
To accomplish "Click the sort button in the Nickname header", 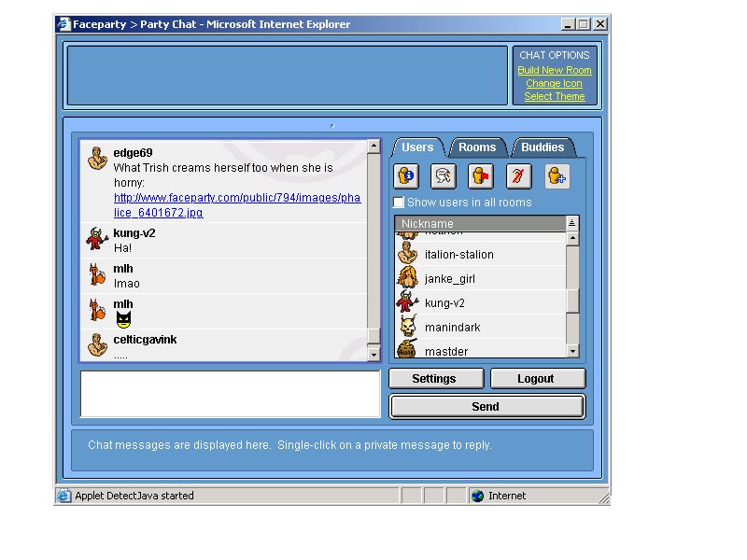I will coord(571,223).
